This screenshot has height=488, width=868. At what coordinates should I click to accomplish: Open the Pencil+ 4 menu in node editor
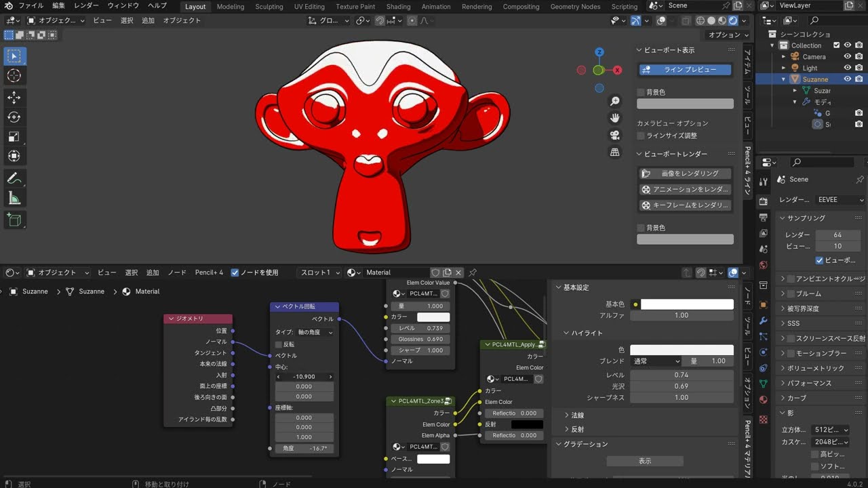[209, 272]
